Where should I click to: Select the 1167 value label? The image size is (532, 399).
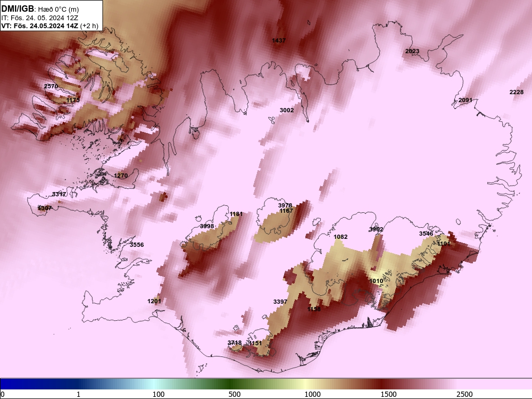pos(286,211)
